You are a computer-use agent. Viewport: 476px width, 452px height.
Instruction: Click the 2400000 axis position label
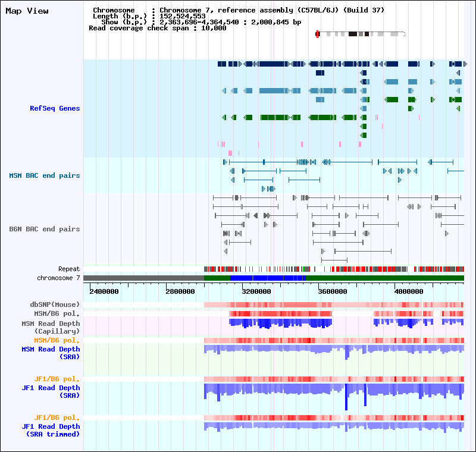tap(104, 291)
